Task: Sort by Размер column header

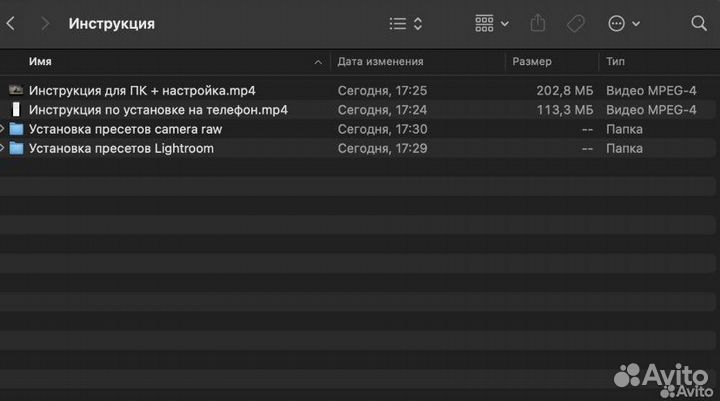Action: [x=532, y=62]
